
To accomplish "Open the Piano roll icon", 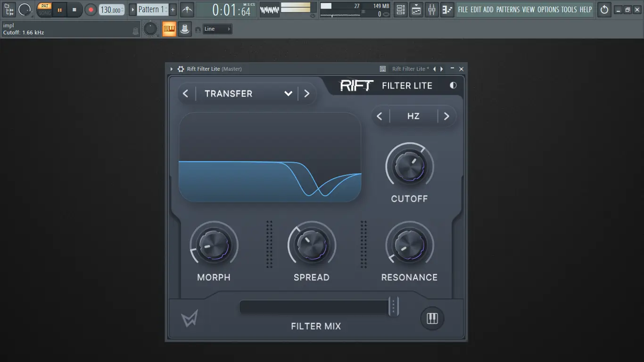I will point(447,9).
